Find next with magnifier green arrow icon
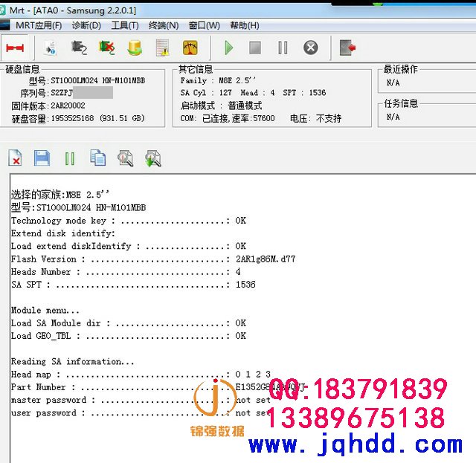 click(153, 158)
